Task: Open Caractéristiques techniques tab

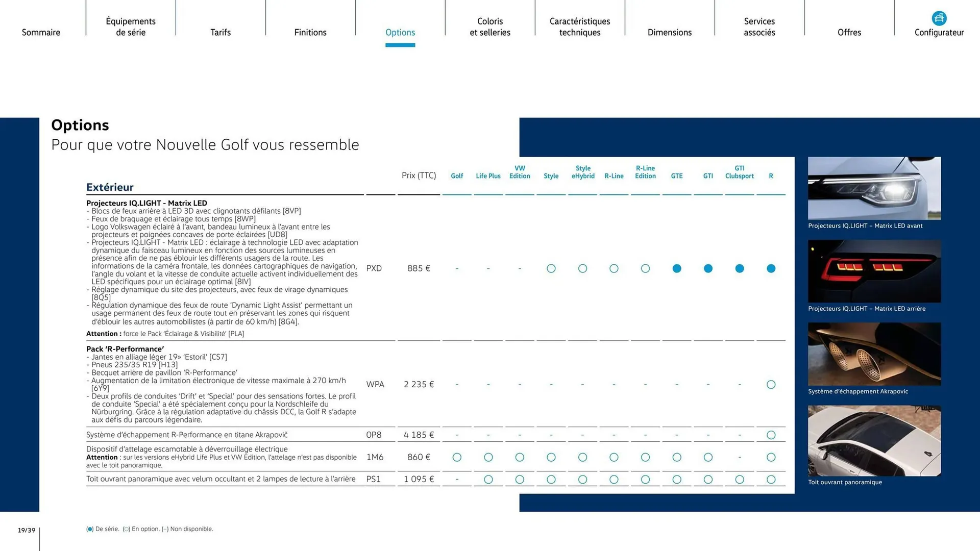Action: (x=580, y=27)
